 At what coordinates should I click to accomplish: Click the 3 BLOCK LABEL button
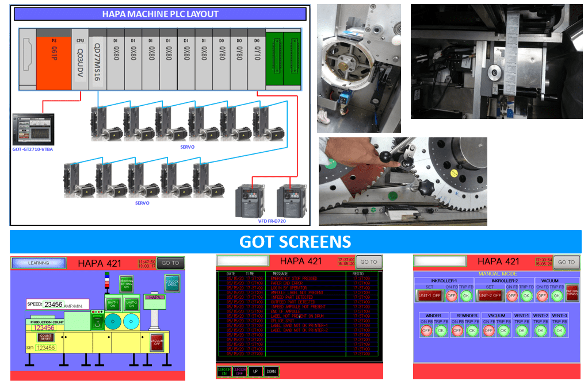[x=172, y=283]
